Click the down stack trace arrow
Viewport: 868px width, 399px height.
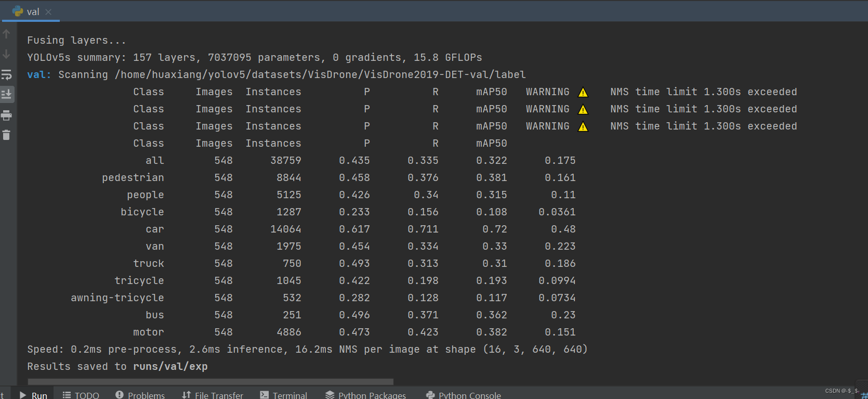[x=7, y=54]
